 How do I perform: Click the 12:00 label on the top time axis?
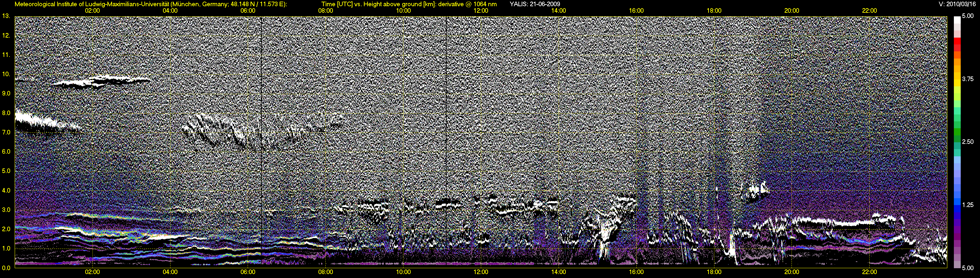[481, 11]
